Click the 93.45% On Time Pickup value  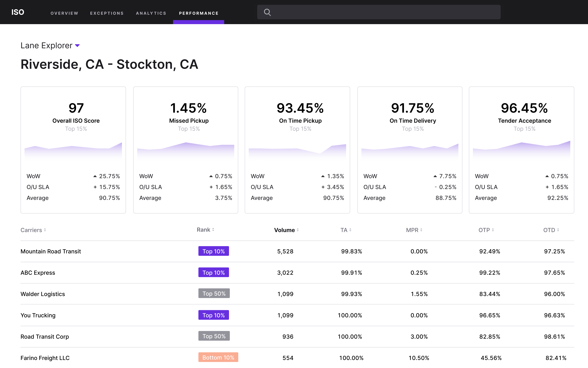click(x=300, y=108)
